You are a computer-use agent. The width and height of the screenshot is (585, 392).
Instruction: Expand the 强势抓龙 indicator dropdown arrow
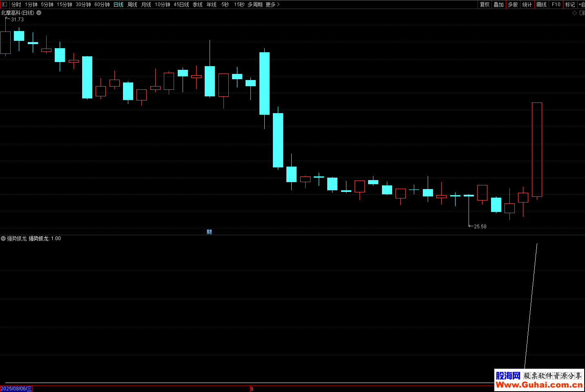3,238
